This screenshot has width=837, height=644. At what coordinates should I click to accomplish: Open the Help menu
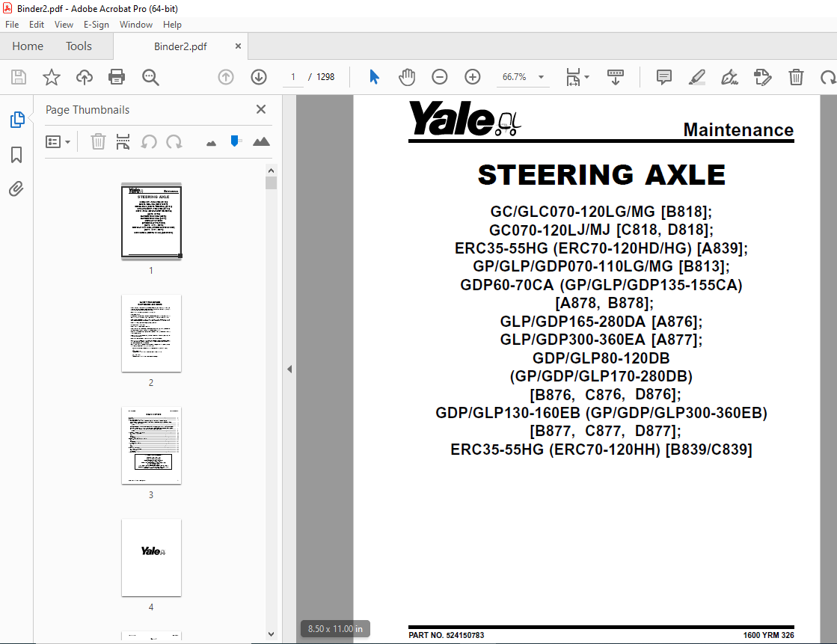[172, 25]
